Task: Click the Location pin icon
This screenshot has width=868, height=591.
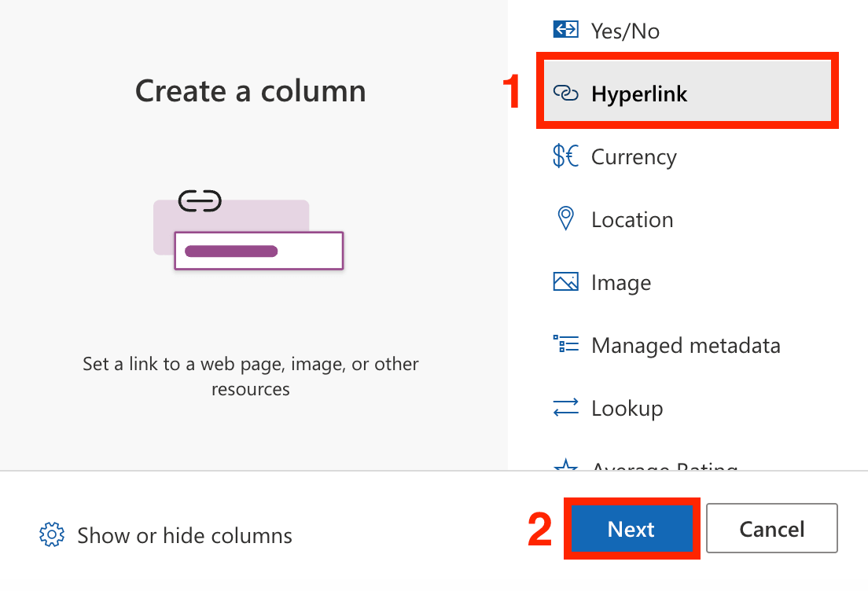Action: (x=566, y=218)
